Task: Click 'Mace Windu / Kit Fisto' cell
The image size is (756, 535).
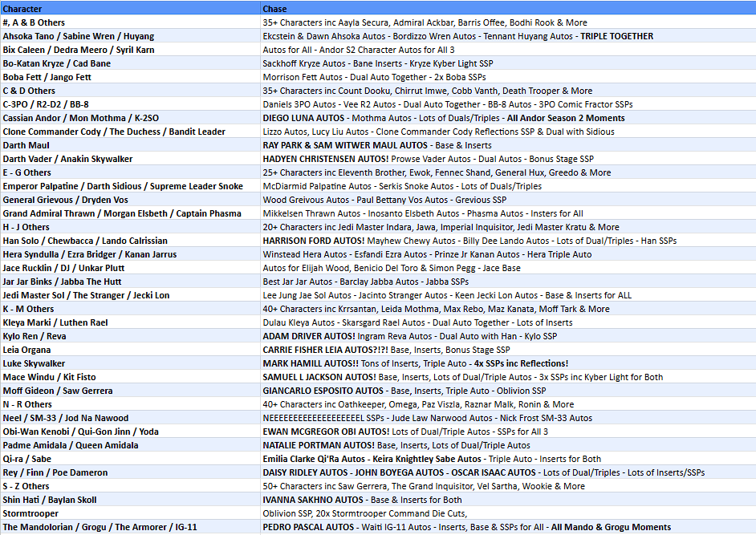Action: pyautogui.click(x=130, y=378)
